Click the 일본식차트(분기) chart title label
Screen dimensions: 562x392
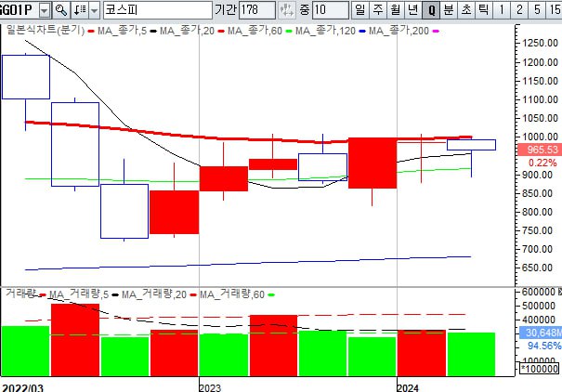[46, 31]
